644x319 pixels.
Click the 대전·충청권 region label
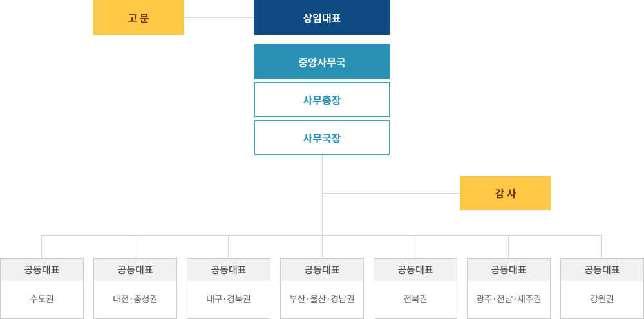(135, 299)
